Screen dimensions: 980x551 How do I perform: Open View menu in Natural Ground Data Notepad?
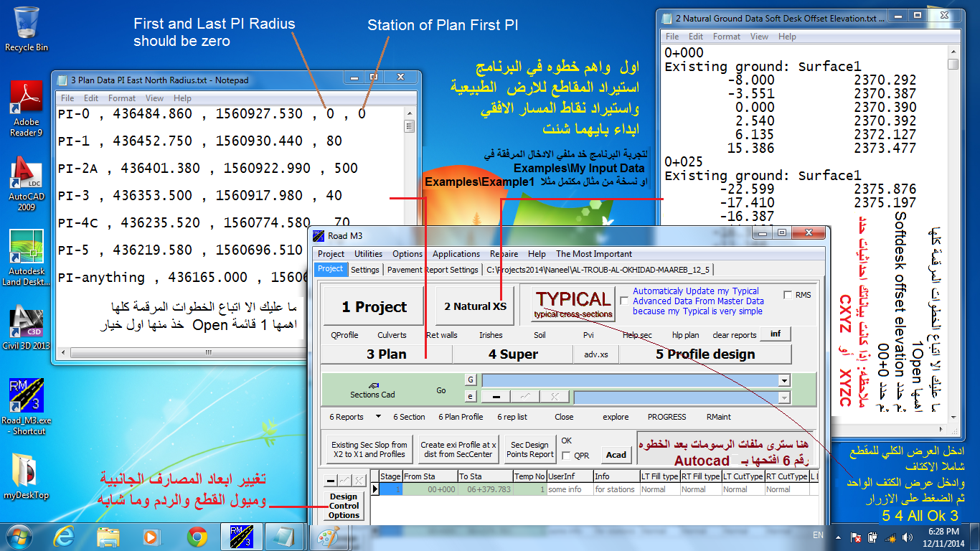(759, 37)
